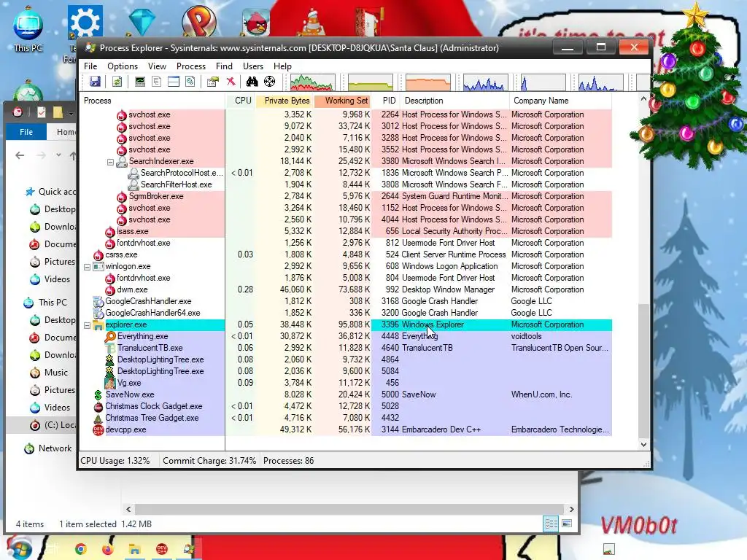Select the SaveNow.exe dollar-sign icon
Viewport: 747px width, 560px height.
98,394
